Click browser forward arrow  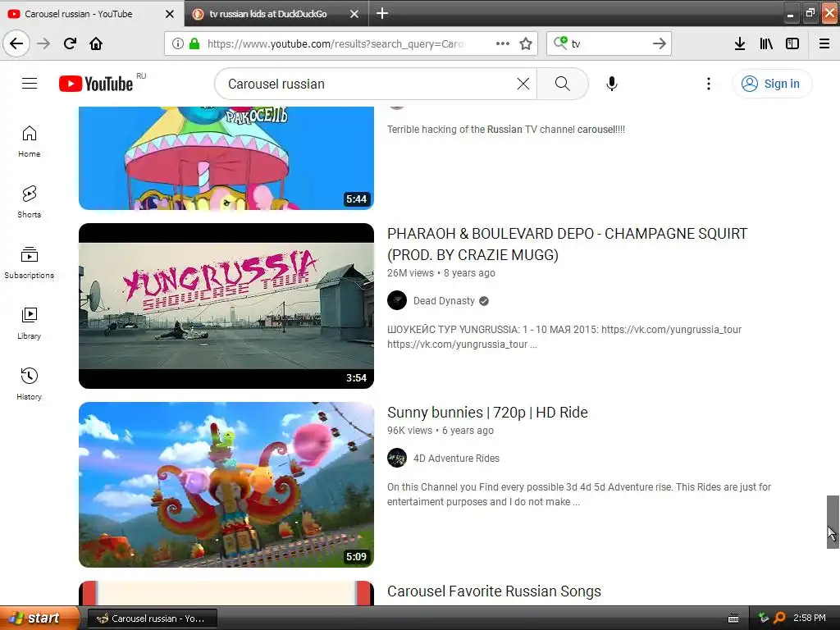pos(44,43)
